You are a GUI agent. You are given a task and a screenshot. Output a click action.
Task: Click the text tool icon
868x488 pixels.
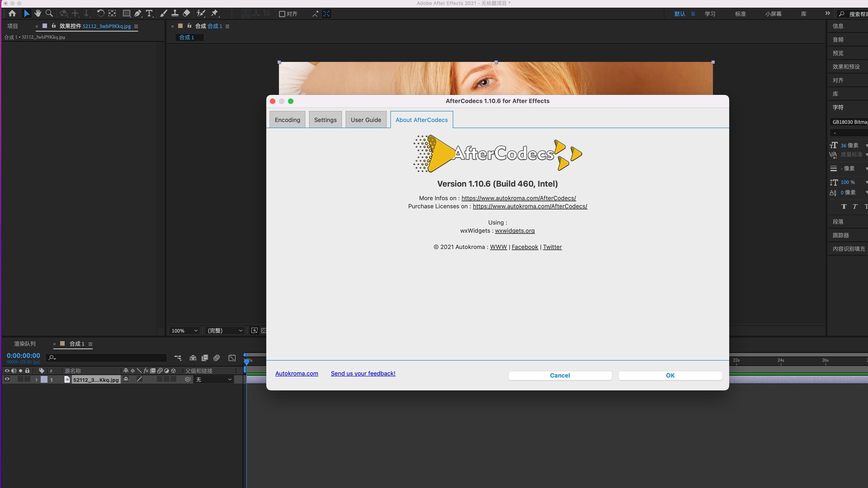150,13
